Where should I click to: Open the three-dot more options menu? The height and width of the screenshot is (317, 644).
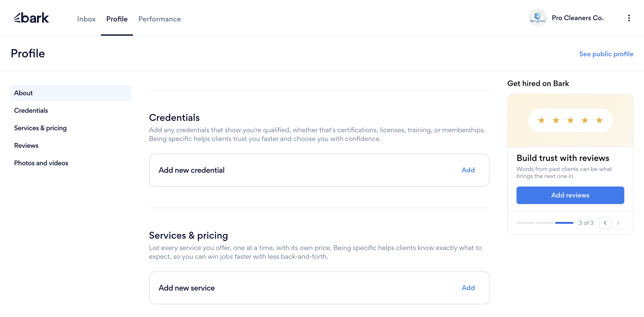pyautogui.click(x=629, y=18)
